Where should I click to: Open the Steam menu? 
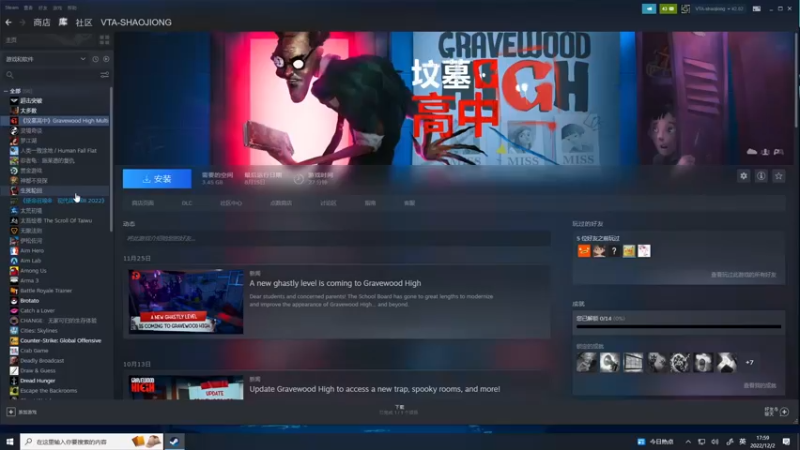11,8
